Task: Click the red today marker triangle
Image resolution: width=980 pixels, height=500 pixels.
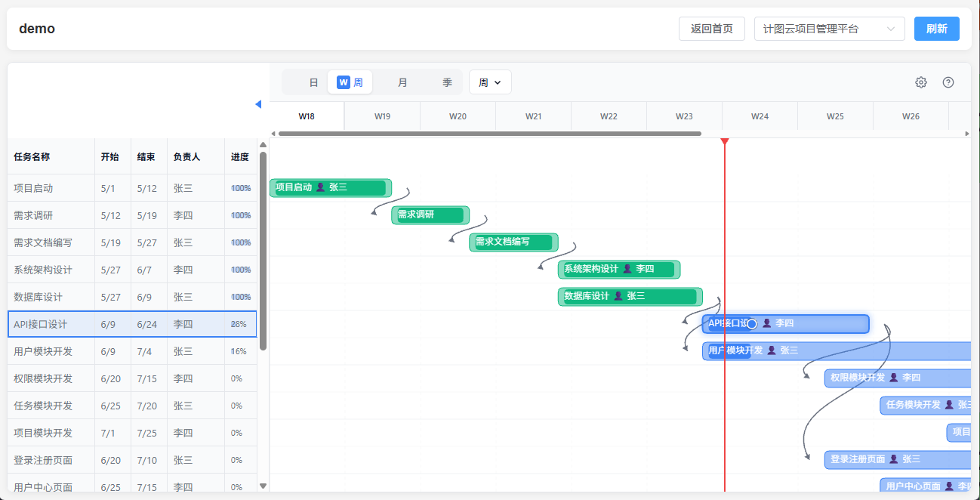Action: [725, 142]
